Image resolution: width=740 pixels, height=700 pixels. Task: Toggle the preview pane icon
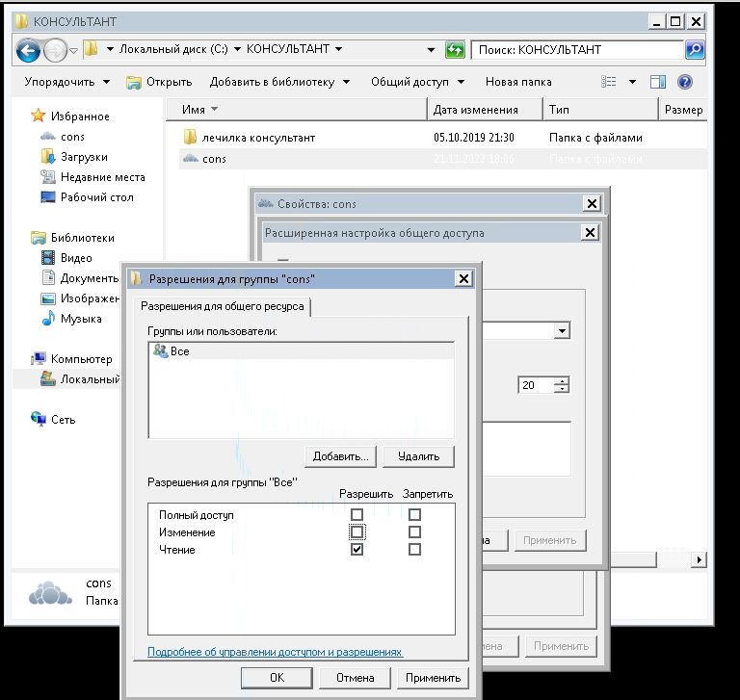[x=657, y=82]
